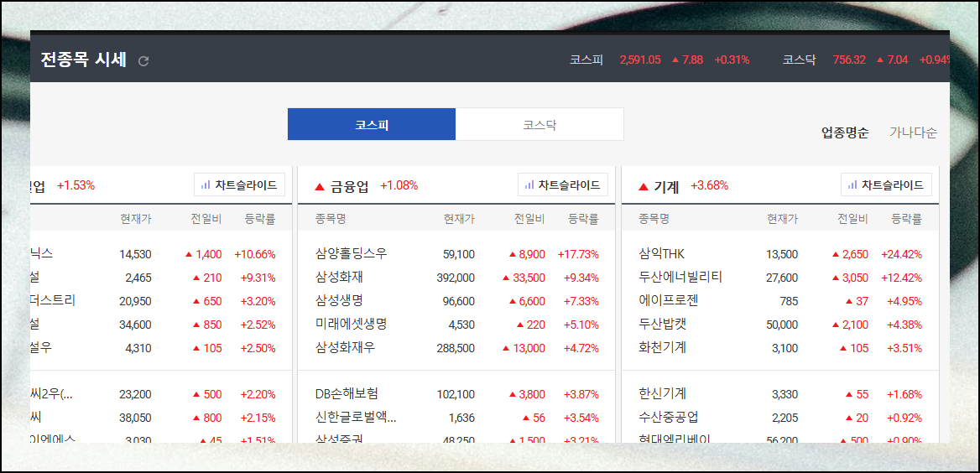Image resolution: width=980 pixels, height=473 pixels.
Task: Click the chart icon in 기계 차트슬라이드 button
Action: pos(852,185)
